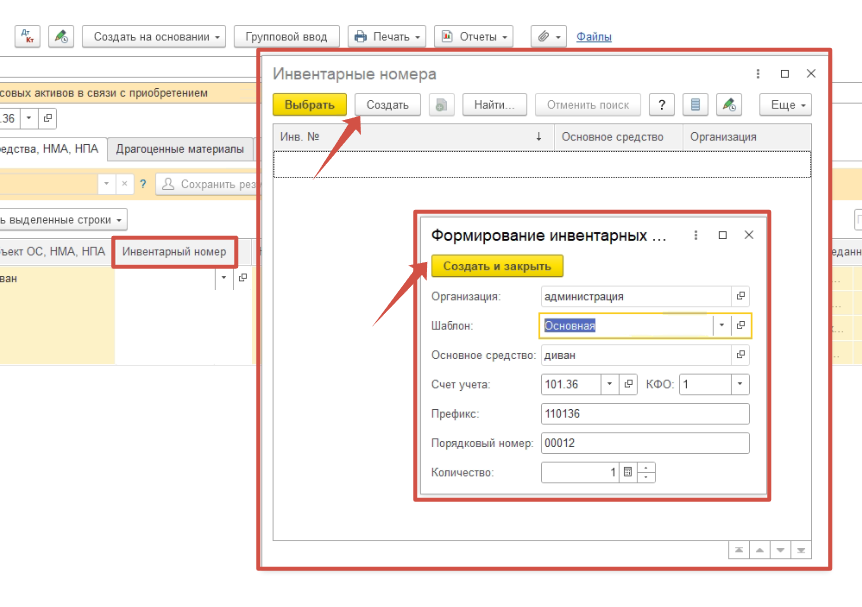Click the question mark help button
862x607 pixels.
[x=662, y=104]
